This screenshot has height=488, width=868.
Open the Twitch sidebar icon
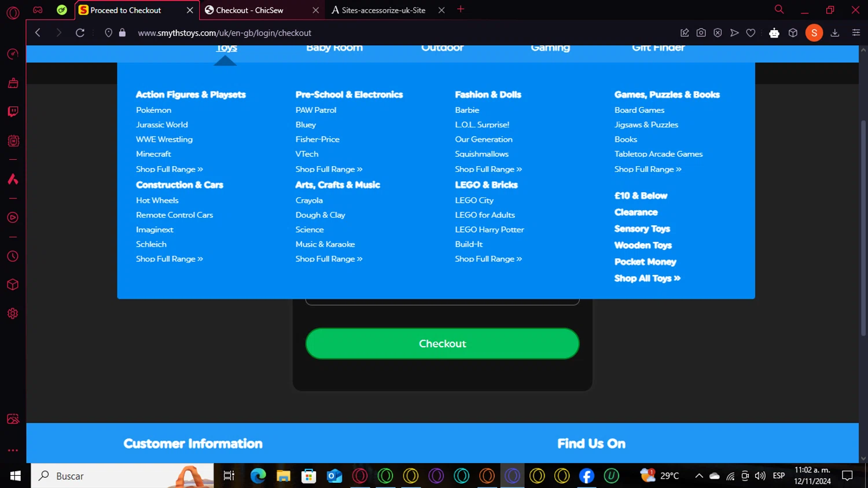pos(13,111)
